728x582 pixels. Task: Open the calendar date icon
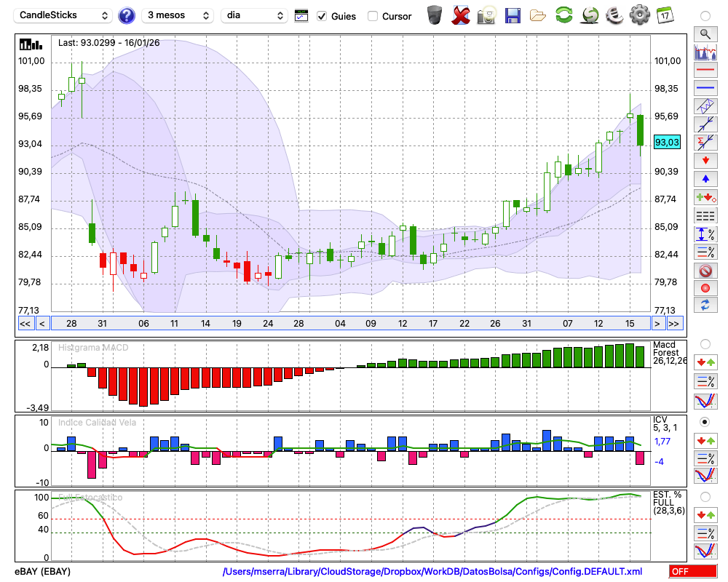664,15
